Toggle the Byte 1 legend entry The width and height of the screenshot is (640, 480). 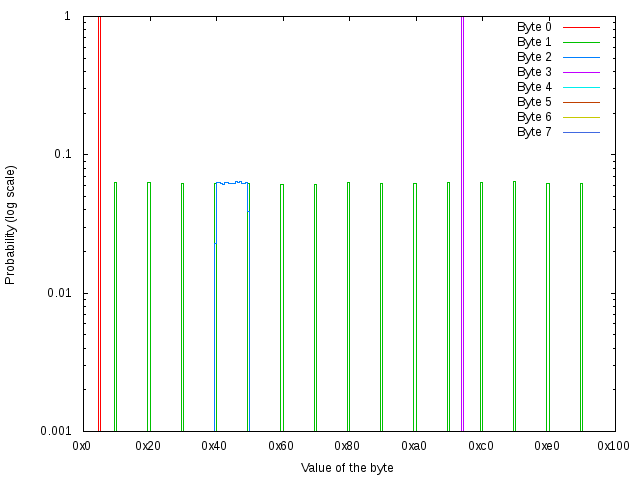pos(534,42)
